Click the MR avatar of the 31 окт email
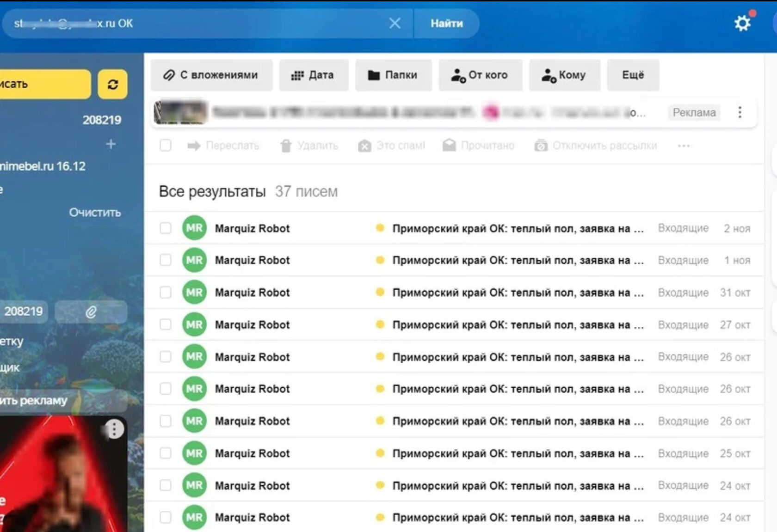 tap(194, 292)
